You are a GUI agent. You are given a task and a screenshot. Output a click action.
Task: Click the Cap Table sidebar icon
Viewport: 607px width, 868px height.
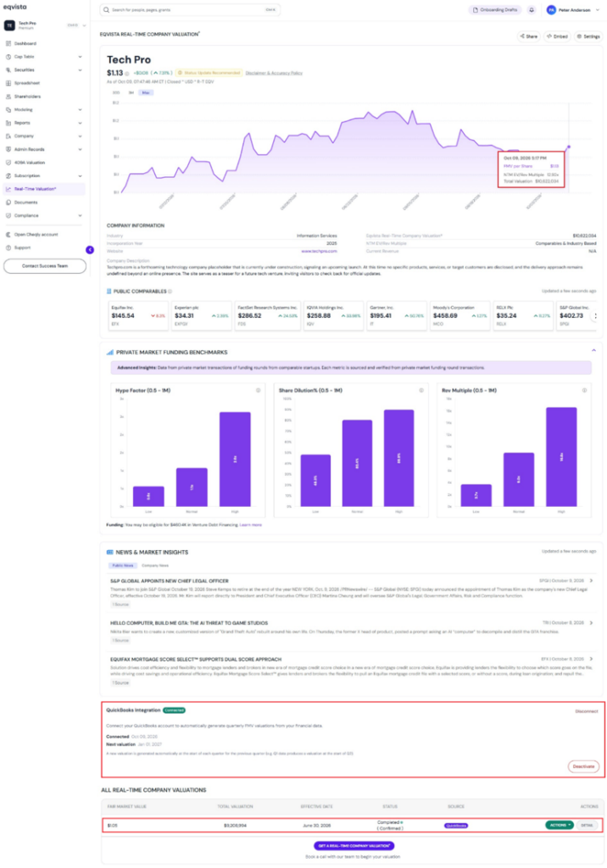tap(8, 57)
